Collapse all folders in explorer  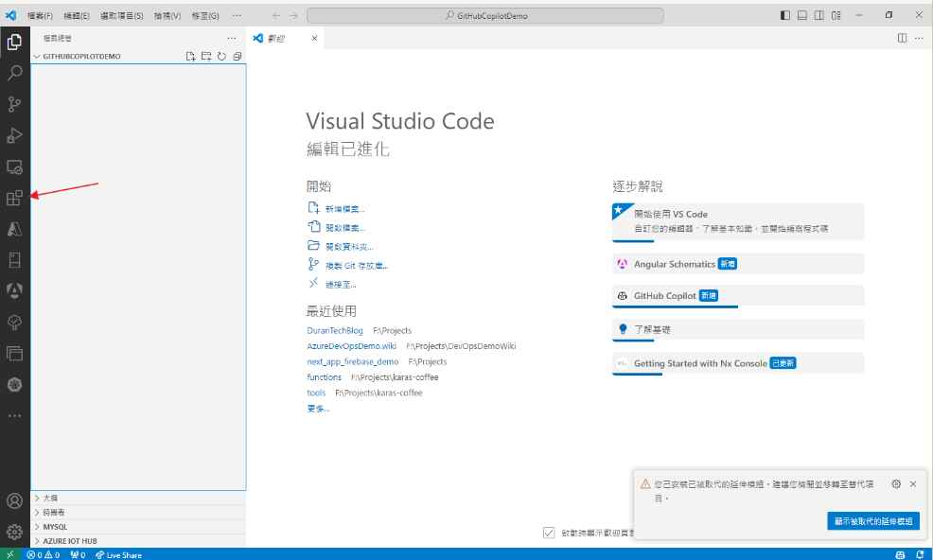click(x=237, y=56)
